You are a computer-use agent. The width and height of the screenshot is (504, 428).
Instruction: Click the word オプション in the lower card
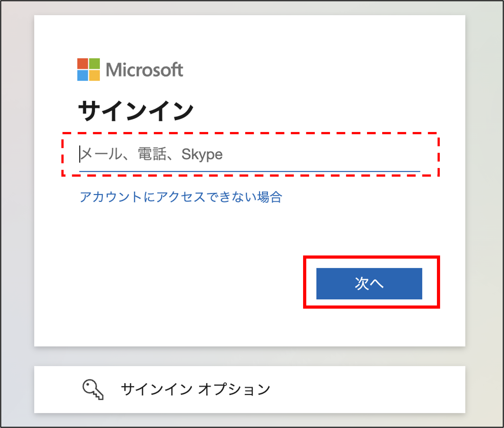pos(234,389)
